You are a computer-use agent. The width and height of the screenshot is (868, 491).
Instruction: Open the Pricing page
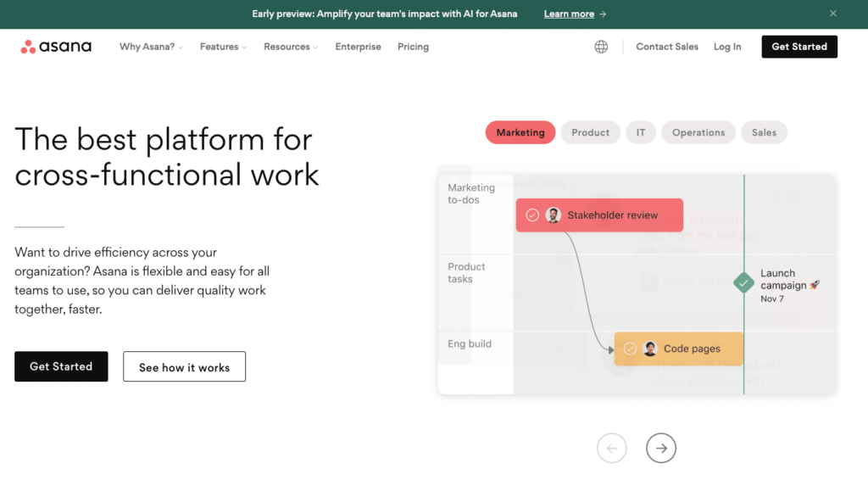click(413, 47)
